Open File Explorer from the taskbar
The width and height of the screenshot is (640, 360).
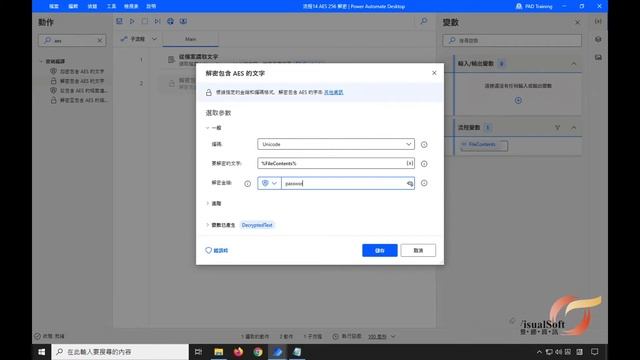pyautogui.click(x=219, y=352)
